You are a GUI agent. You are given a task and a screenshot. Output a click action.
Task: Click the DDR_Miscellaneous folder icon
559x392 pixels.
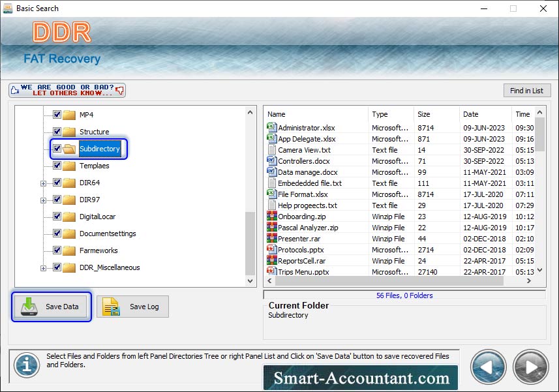pos(69,267)
